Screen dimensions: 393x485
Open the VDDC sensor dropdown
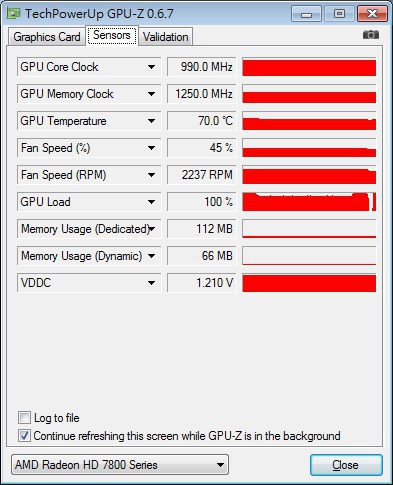[151, 283]
